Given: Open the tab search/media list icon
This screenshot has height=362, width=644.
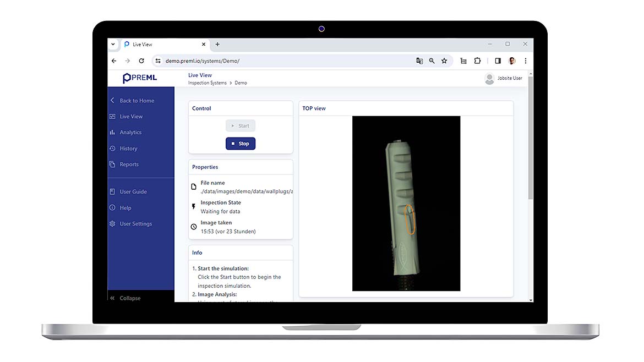Looking at the screenshot, I should pyautogui.click(x=463, y=61).
